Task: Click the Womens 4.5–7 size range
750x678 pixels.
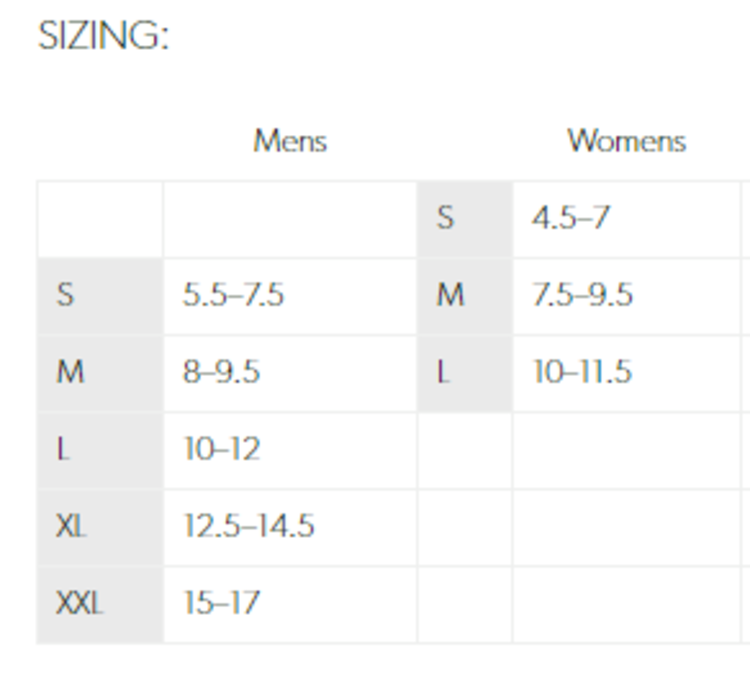Action: [x=571, y=218]
